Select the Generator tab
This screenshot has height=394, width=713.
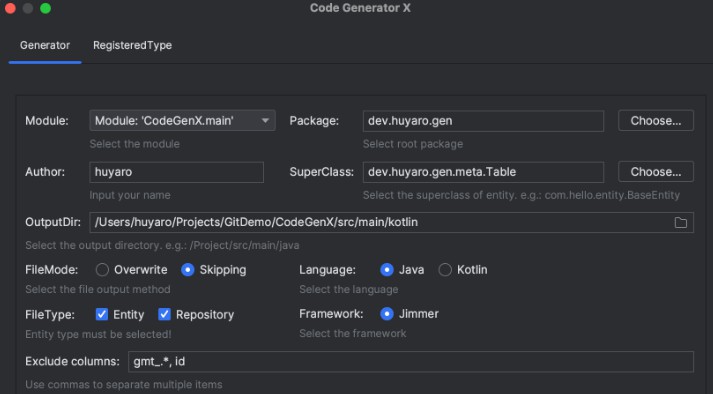45,45
